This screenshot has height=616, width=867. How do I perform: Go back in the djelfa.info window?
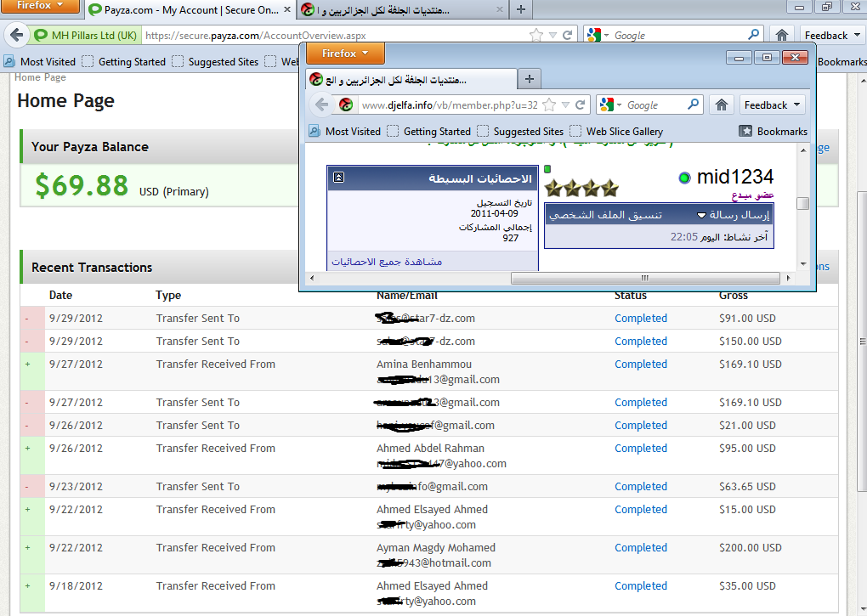tap(322, 105)
